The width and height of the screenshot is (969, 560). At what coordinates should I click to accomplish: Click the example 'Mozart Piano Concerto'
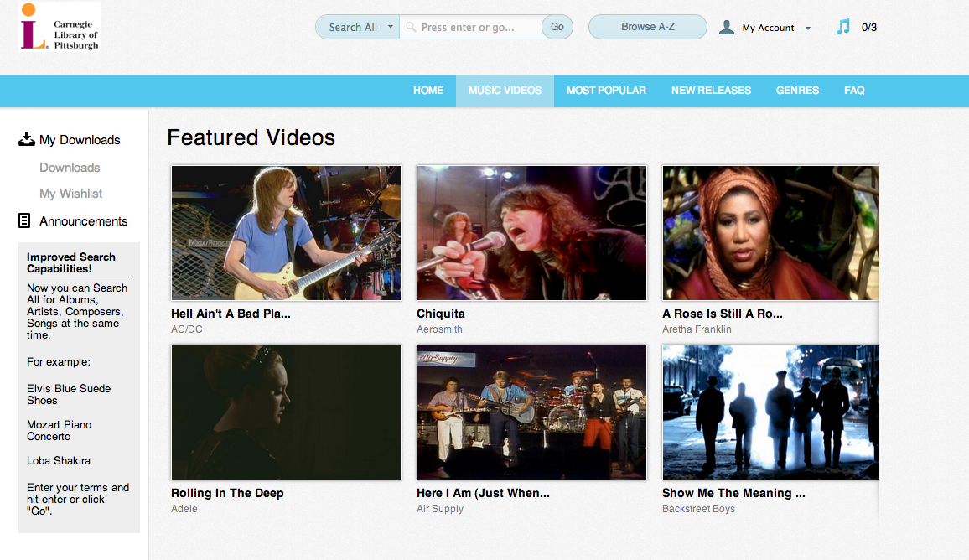tap(60, 430)
